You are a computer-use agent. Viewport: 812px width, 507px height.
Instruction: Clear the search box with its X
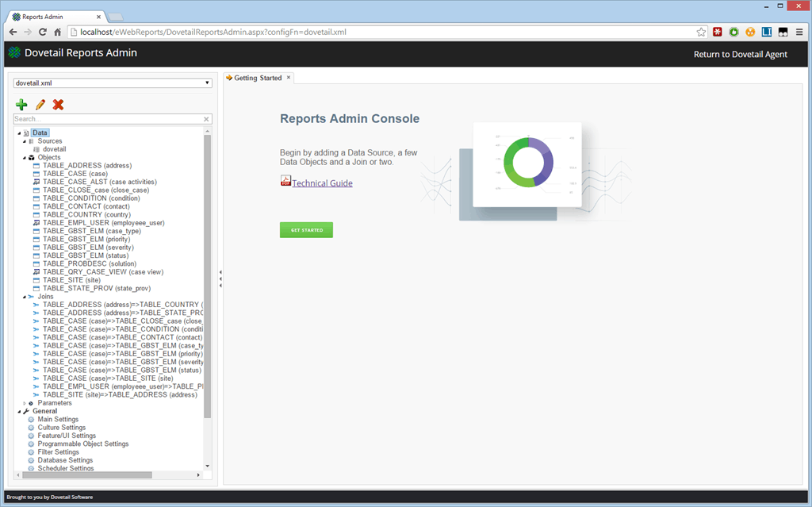point(206,119)
